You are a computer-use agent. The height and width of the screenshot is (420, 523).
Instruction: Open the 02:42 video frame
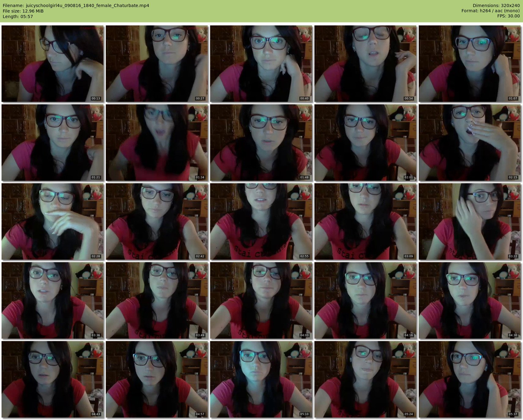[x=157, y=221]
